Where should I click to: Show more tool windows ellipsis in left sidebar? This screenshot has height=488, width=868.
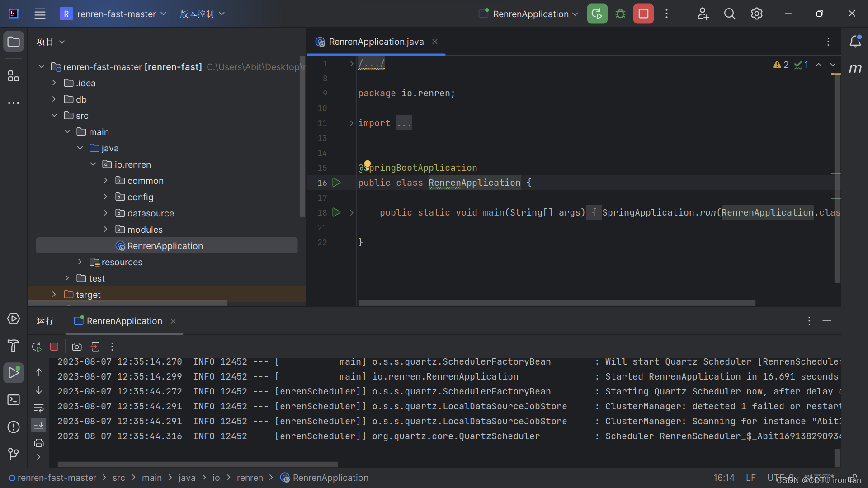(14, 103)
